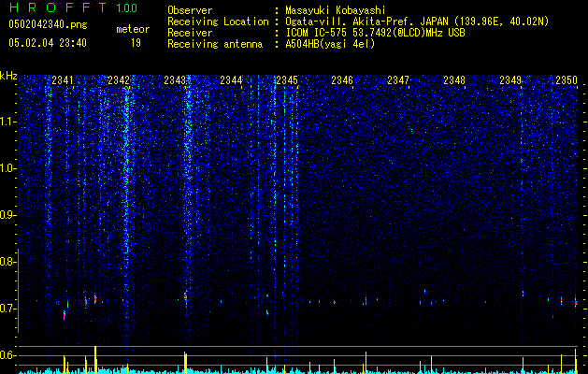Viewport: 588px width, 374px height.
Task: Select the 2348 time marker
Action: click(454, 80)
